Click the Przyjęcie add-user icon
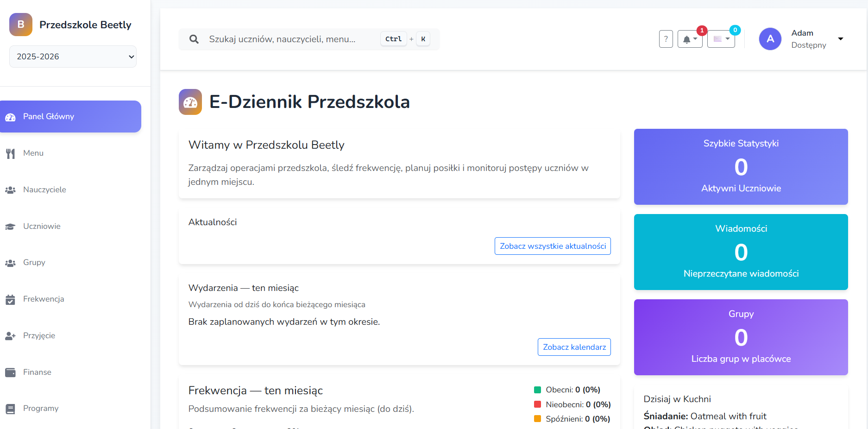Image resolution: width=868 pixels, height=429 pixels. tap(10, 336)
